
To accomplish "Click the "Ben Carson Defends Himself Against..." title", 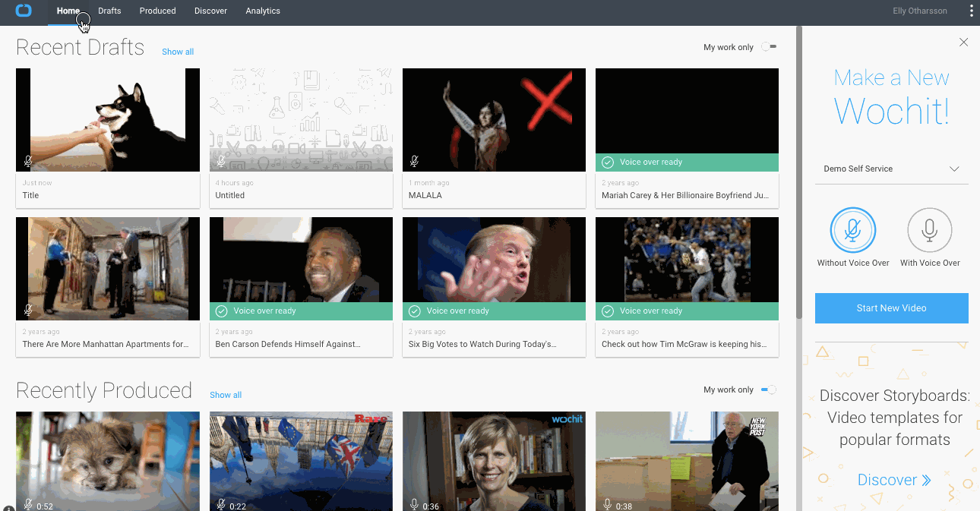I will (288, 344).
